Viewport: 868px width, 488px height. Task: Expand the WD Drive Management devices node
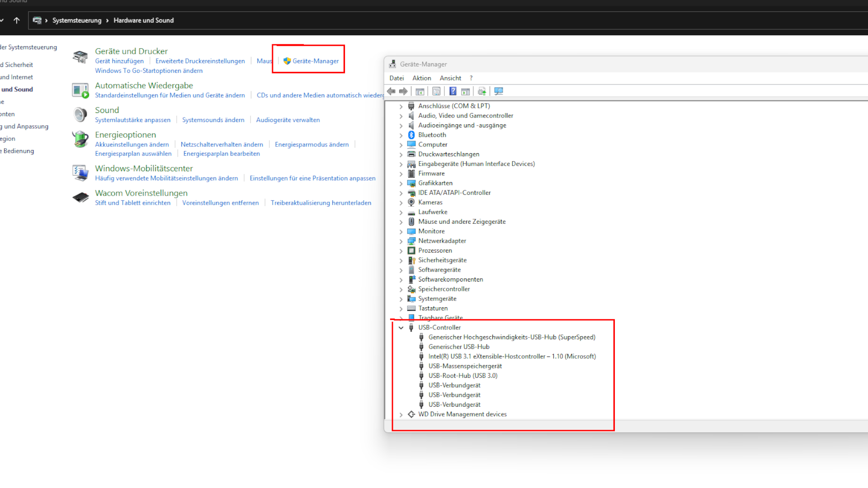point(401,414)
